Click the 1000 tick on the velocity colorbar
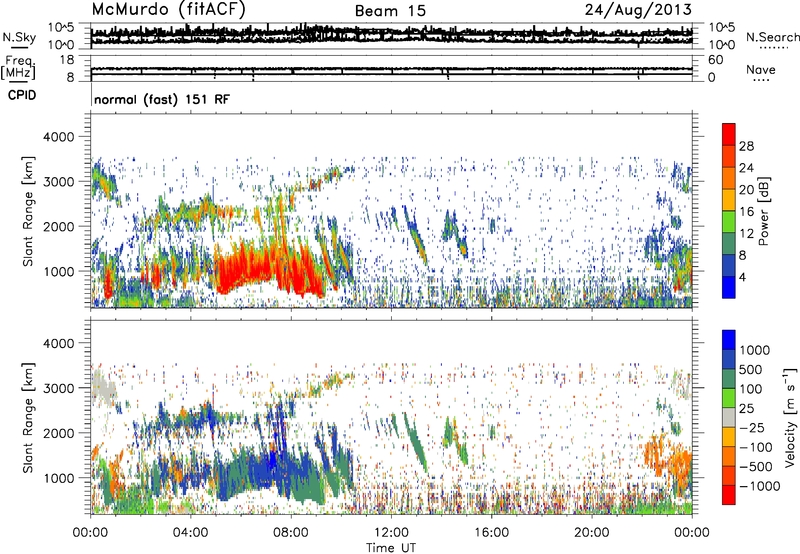800x554 pixels. (x=755, y=350)
